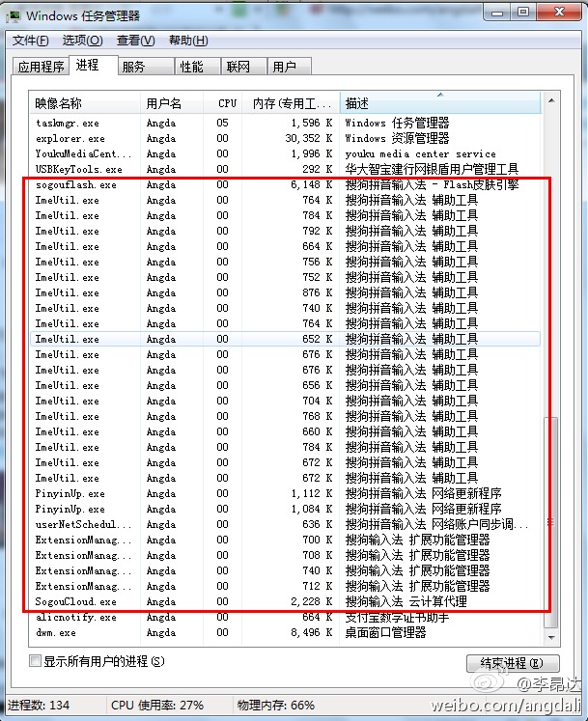Viewport: 588px width, 721px height.
Task: Click memory value 2,228 K
Action: [312, 601]
